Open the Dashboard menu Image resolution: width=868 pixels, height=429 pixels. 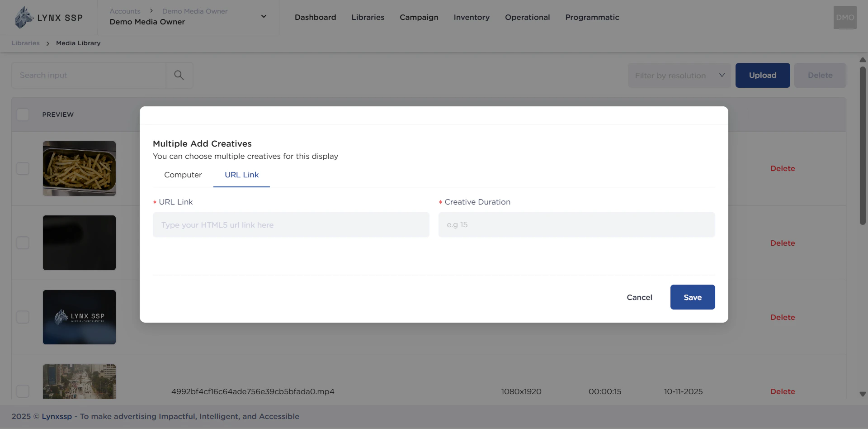pos(316,17)
